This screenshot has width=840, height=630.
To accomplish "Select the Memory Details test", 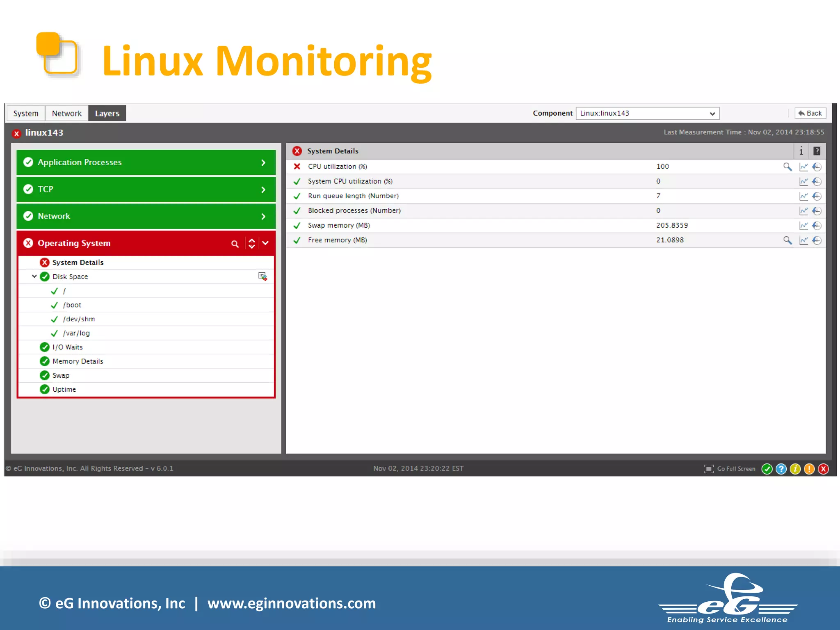I will point(78,361).
